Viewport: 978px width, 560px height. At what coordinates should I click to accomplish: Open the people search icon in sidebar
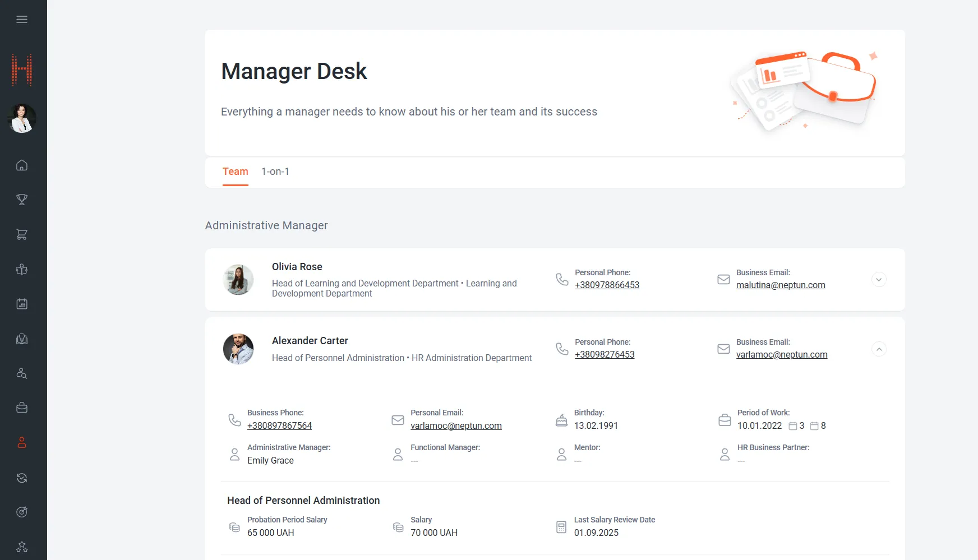[22, 373]
